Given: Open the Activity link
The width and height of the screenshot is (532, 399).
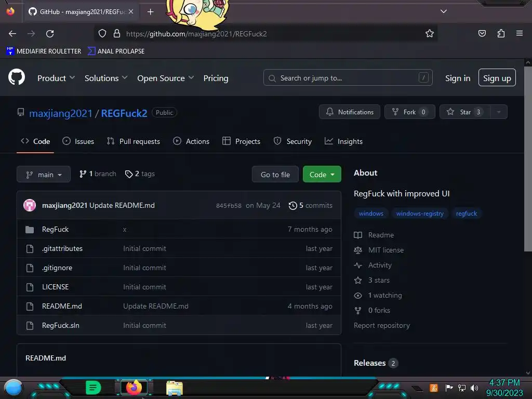Looking at the screenshot, I should click(x=373, y=265).
